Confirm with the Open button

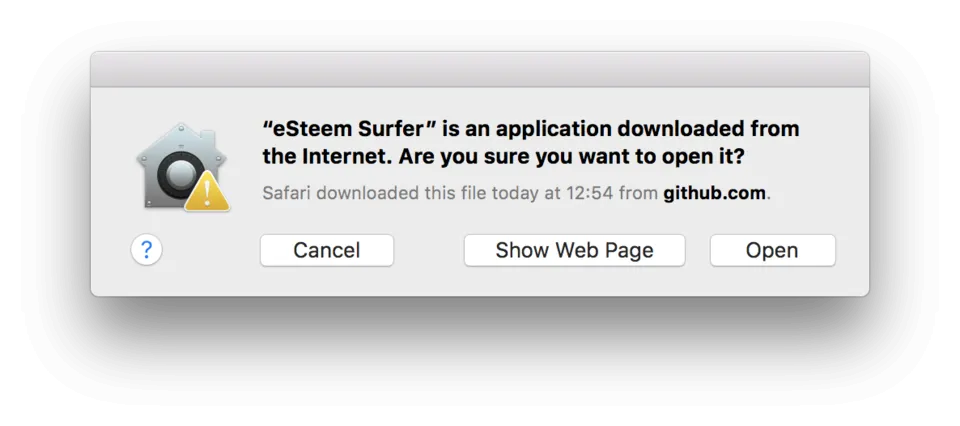point(773,250)
